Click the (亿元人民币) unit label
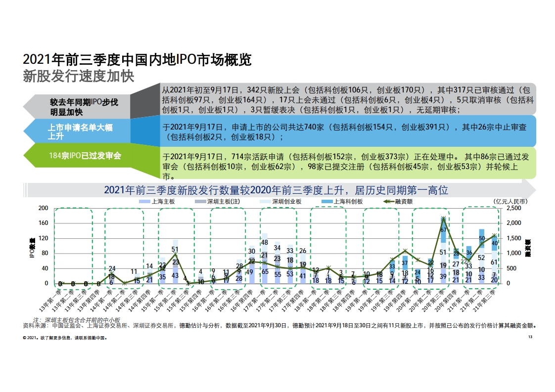555x392 pixels. click(x=510, y=202)
